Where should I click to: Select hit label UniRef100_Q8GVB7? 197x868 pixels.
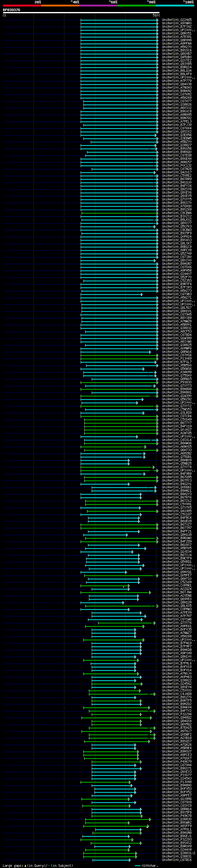click(177, 54)
